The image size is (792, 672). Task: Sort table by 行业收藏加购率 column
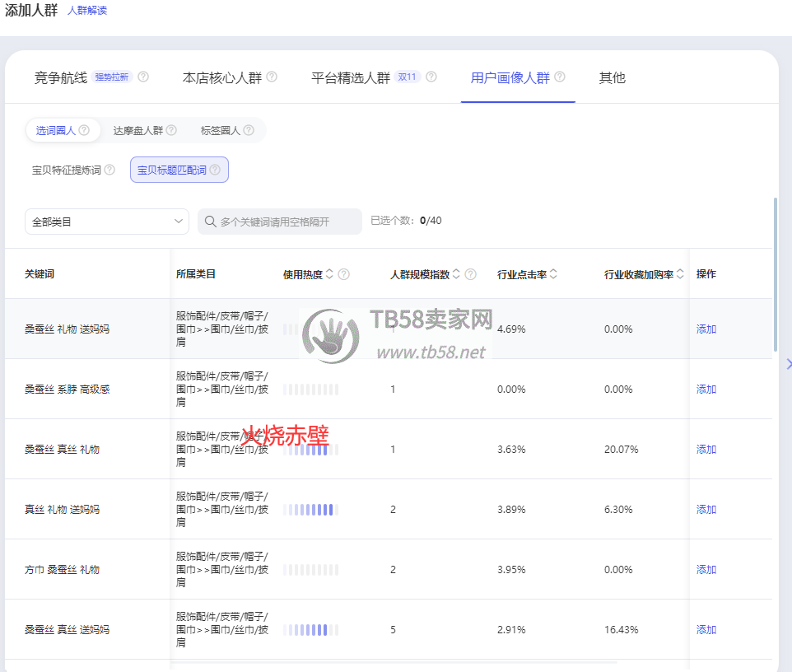click(680, 274)
